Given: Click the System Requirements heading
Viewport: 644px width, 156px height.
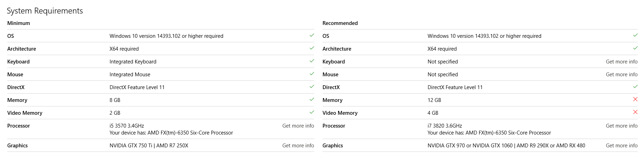Looking at the screenshot, I should [x=45, y=11].
